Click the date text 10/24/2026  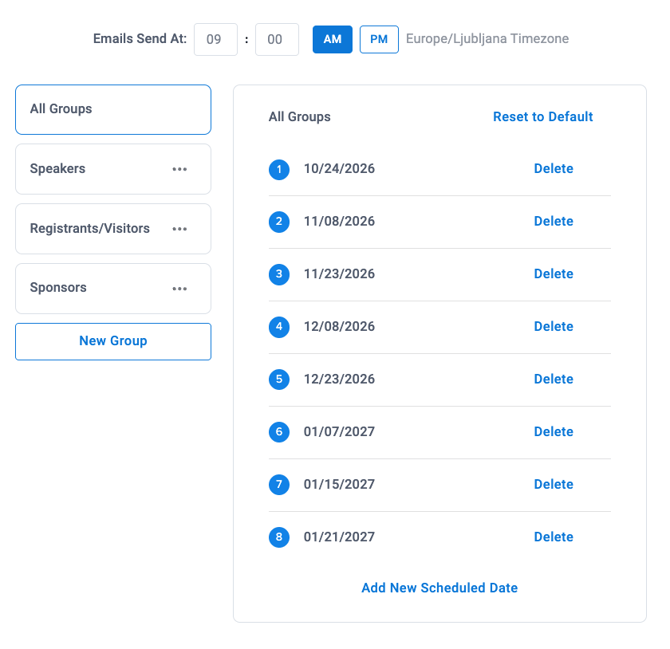pos(339,168)
